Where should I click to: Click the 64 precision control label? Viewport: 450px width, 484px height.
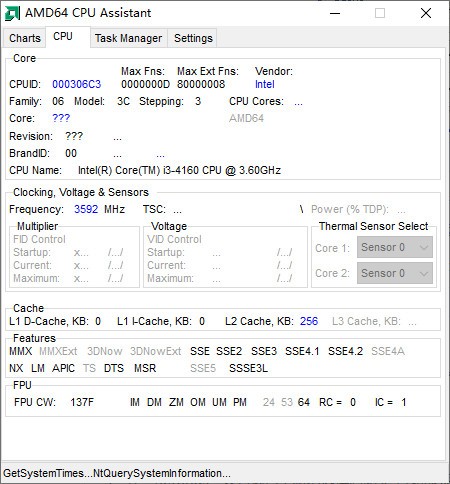point(304,402)
